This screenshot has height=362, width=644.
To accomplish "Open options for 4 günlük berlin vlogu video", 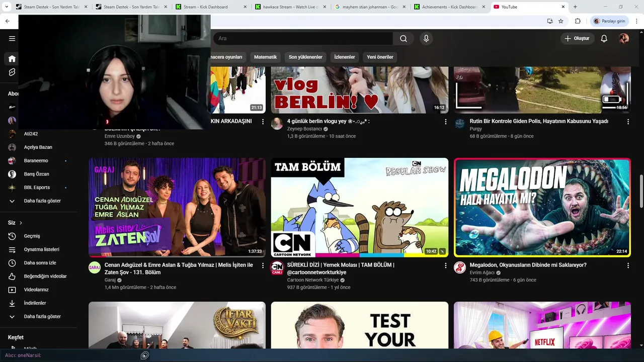I will point(445,122).
